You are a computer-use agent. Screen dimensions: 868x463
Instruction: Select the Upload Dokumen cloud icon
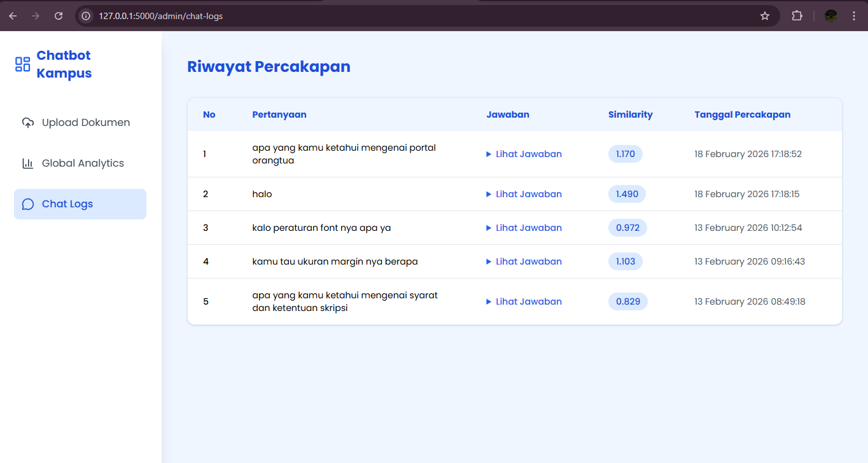point(27,122)
